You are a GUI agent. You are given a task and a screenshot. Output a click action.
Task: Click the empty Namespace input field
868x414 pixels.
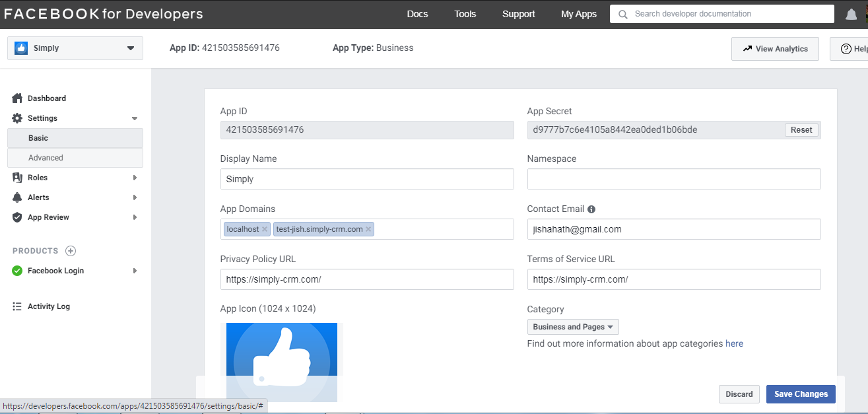674,179
